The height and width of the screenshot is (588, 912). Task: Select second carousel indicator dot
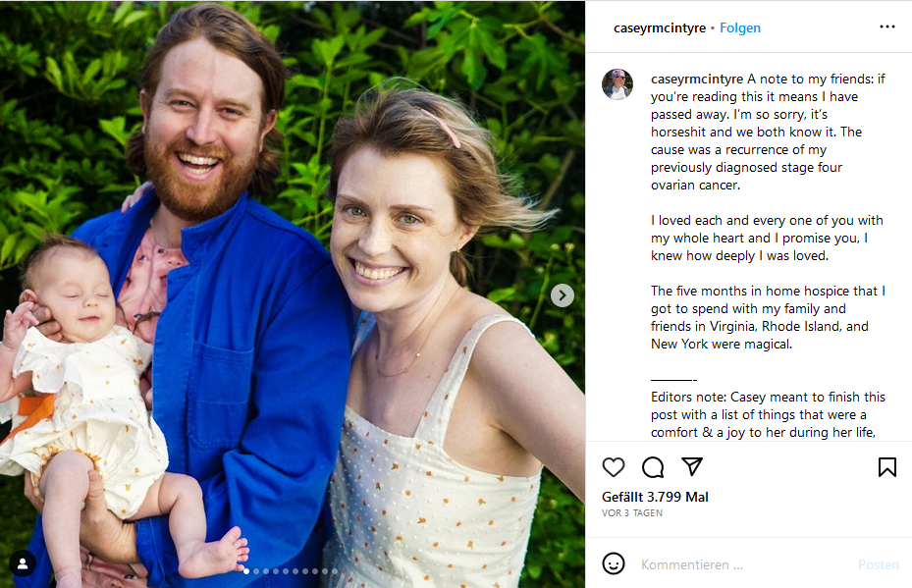coord(256,571)
